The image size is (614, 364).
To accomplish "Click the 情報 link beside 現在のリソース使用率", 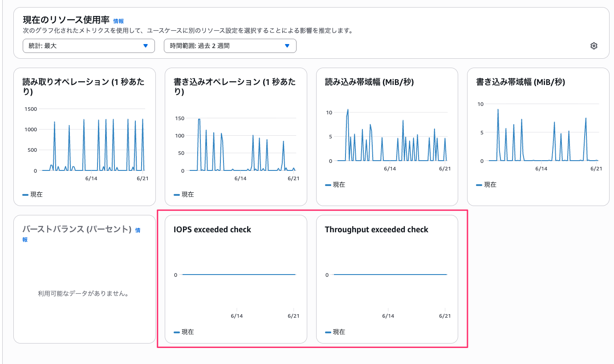I will tap(118, 21).
